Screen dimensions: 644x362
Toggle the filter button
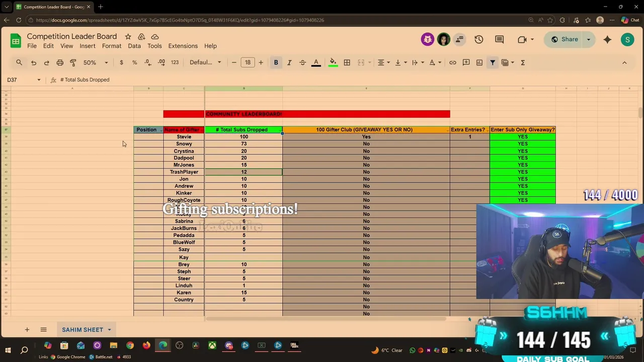coord(493,62)
